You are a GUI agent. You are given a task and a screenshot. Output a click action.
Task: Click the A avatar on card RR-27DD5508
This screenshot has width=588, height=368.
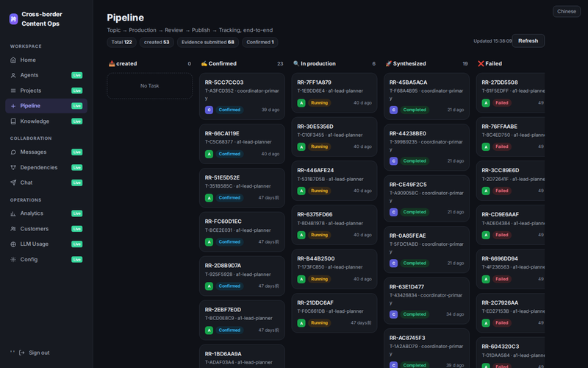click(486, 103)
